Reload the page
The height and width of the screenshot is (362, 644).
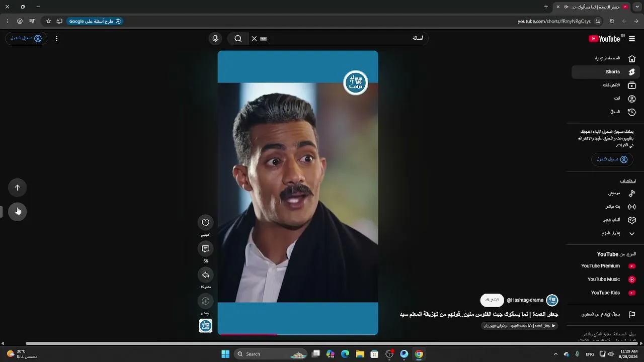(x=612, y=21)
